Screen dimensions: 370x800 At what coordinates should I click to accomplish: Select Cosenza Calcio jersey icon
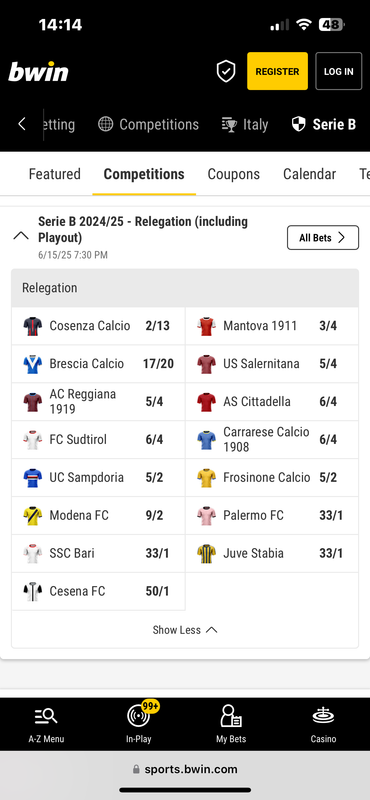33,326
